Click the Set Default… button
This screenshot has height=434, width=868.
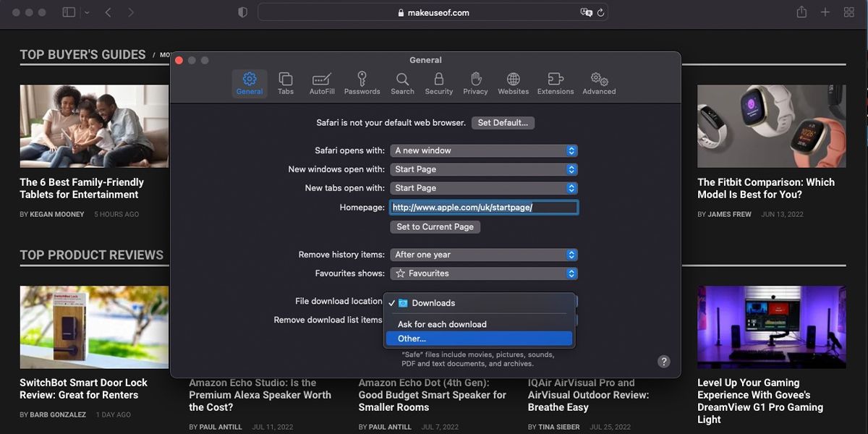[x=503, y=123]
